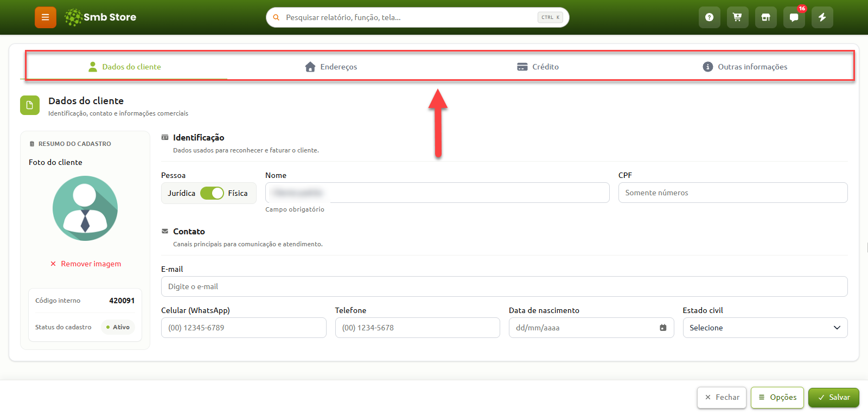Open chat messages with 16 badge
Viewport: 868px width, 415px height.
click(794, 17)
